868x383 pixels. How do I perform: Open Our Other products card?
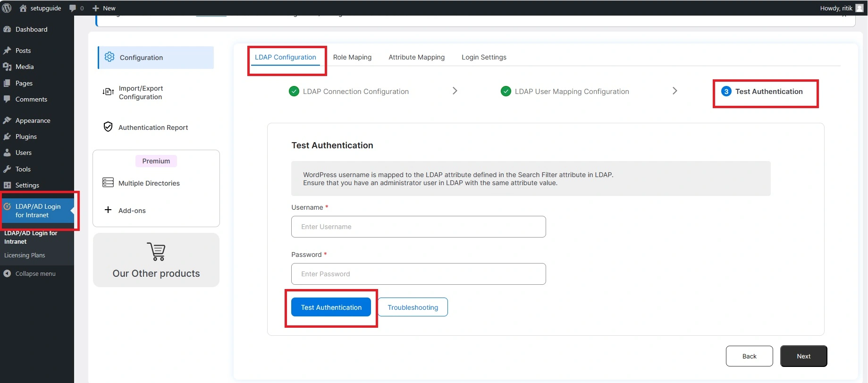coord(156,260)
